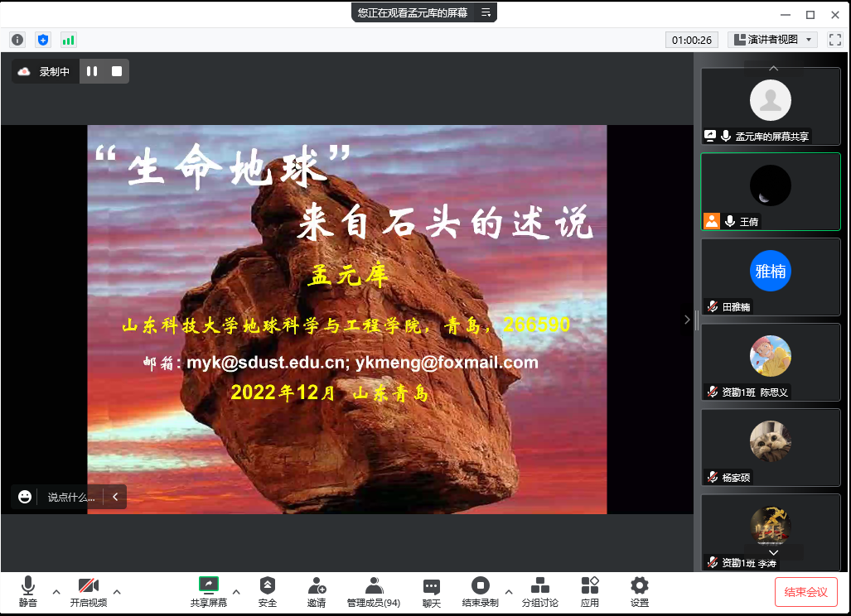Click 说点什么 chat input field
This screenshot has width=851, height=616.
(x=70, y=498)
